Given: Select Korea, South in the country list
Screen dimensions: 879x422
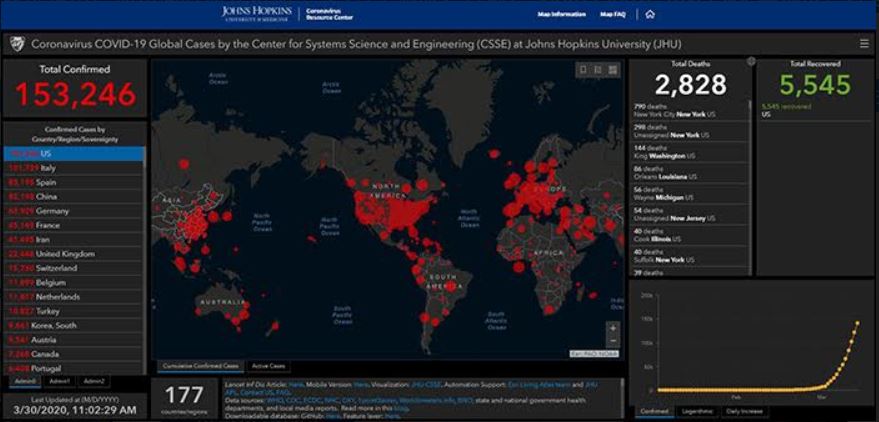Looking at the screenshot, I should [x=74, y=325].
